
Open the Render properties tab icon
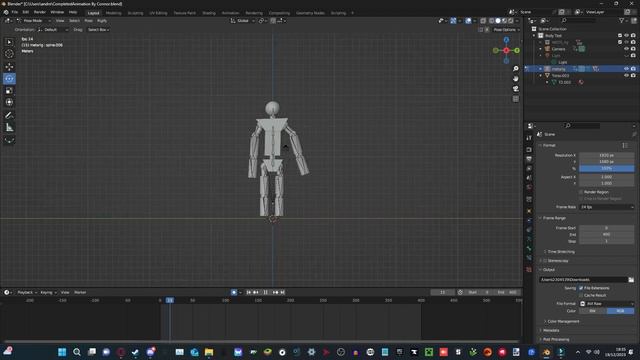pos(529,149)
